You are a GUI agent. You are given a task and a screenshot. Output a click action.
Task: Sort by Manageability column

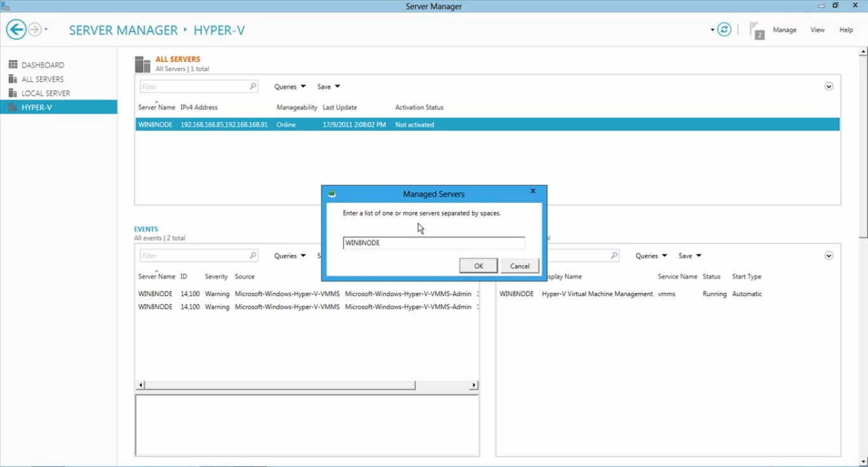(x=297, y=107)
